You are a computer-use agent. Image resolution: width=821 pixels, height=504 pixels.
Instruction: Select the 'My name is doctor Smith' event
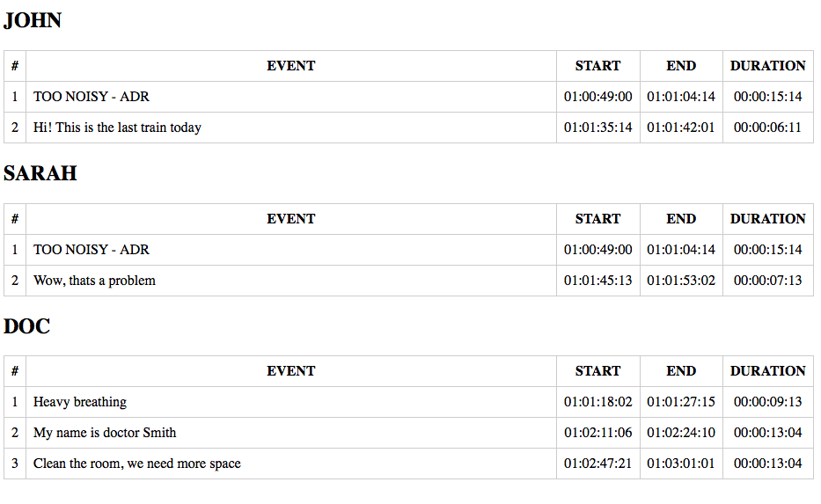[105, 433]
